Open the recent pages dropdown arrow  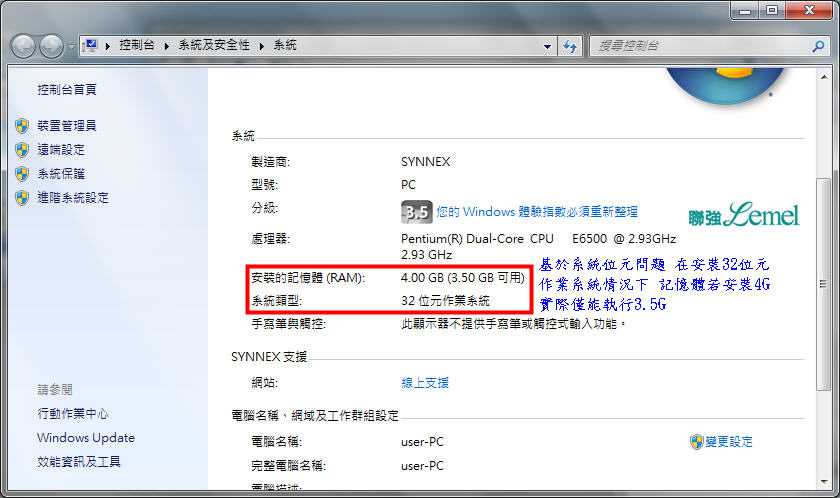click(71, 47)
